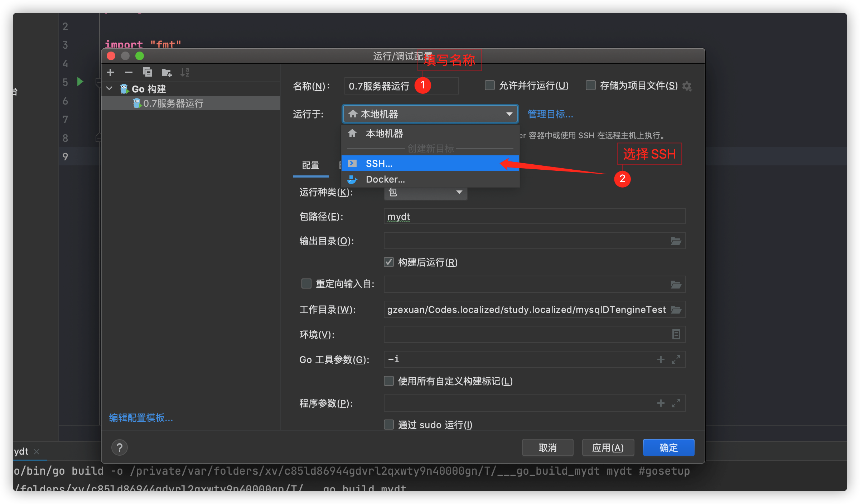Click the add configuration plus icon
Screen dimensions: 860x504
pos(110,72)
